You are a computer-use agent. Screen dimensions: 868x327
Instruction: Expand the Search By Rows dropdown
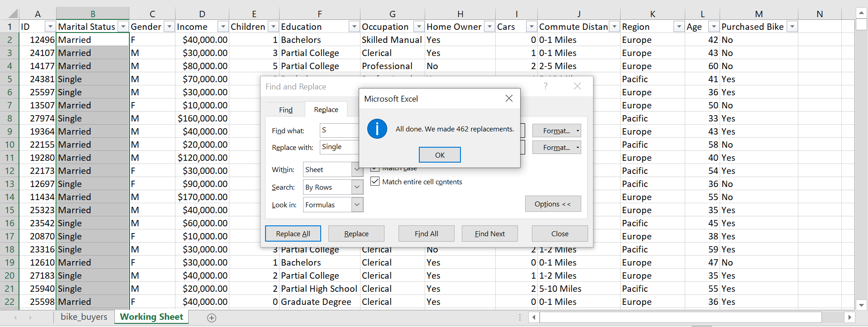point(357,187)
